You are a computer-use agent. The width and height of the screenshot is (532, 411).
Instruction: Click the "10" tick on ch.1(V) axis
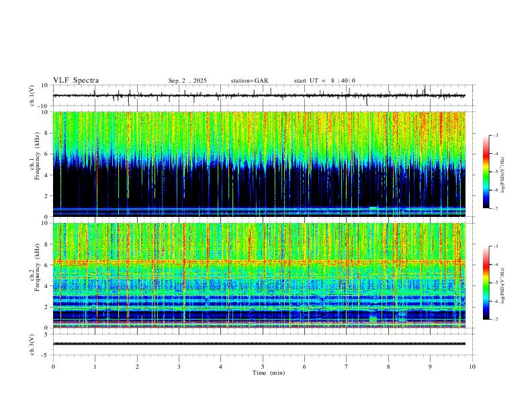(x=45, y=85)
